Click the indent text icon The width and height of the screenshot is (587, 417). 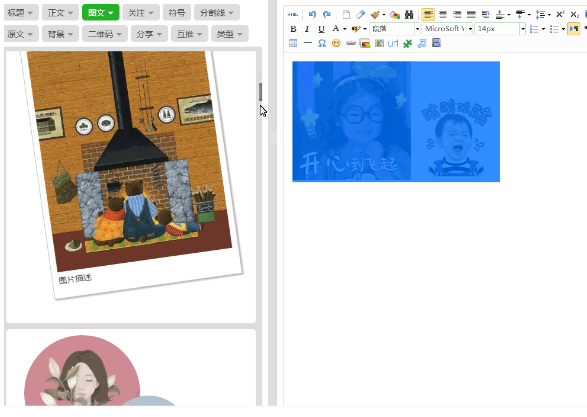pyautogui.click(x=485, y=15)
